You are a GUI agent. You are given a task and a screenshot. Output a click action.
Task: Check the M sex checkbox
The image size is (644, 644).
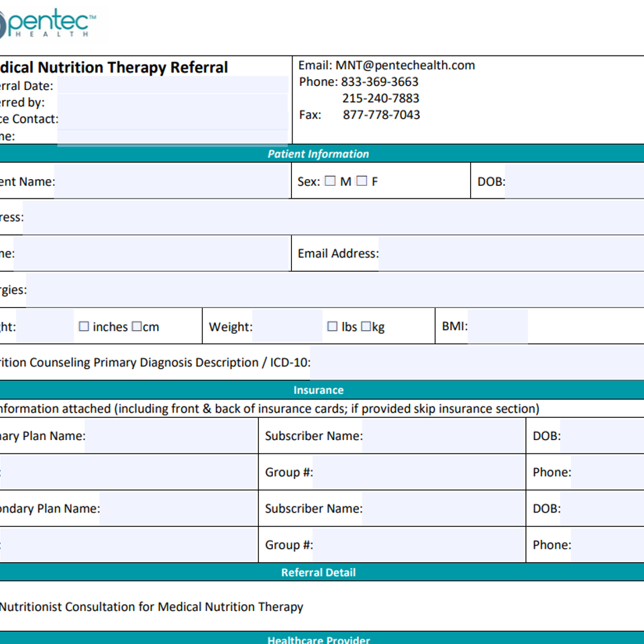[x=330, y=181]
